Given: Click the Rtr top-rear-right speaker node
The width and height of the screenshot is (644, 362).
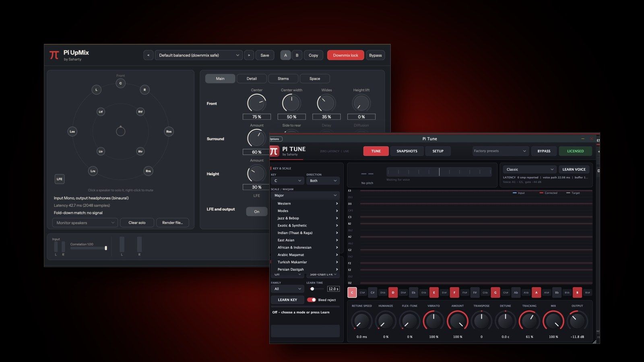Looking at the screenshot, I should click(x=140, y=151).
